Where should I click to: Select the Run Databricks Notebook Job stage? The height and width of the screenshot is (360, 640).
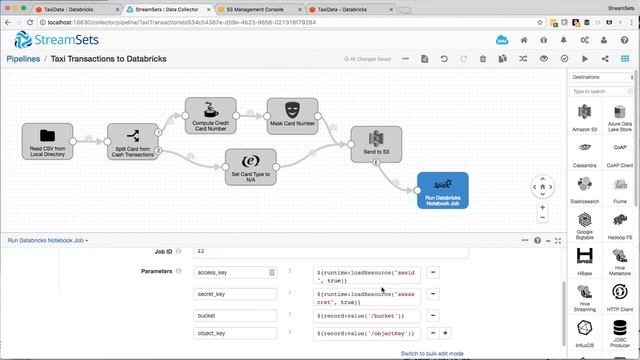click(x=443, y=190)
